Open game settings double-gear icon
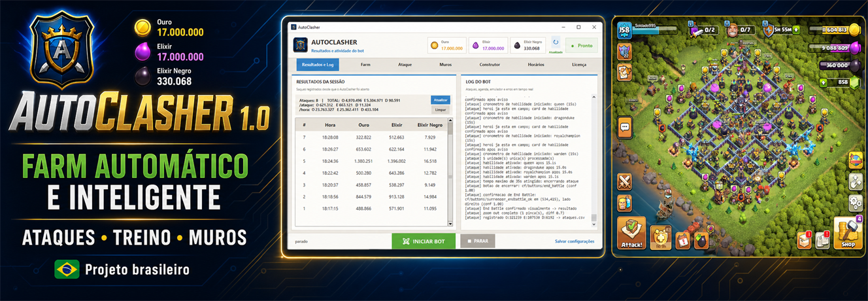868x301 pixels. pyautogui.click(x=855, y=203)
